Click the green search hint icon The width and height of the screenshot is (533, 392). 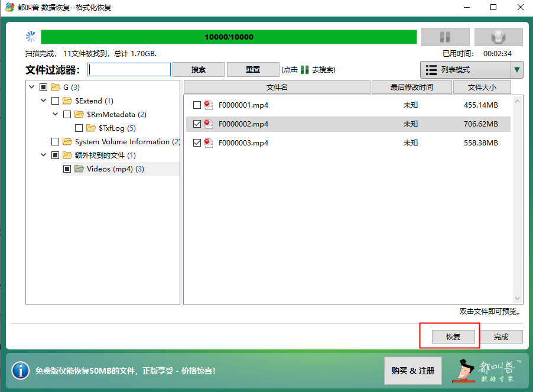click(x=304, y=70)
